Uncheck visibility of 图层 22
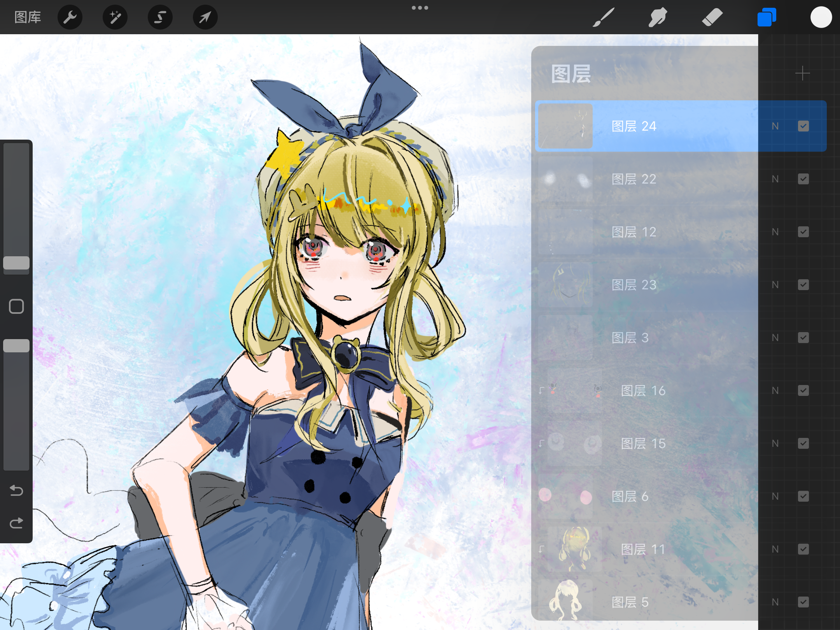The image size is (840, 630). [803, 179]
